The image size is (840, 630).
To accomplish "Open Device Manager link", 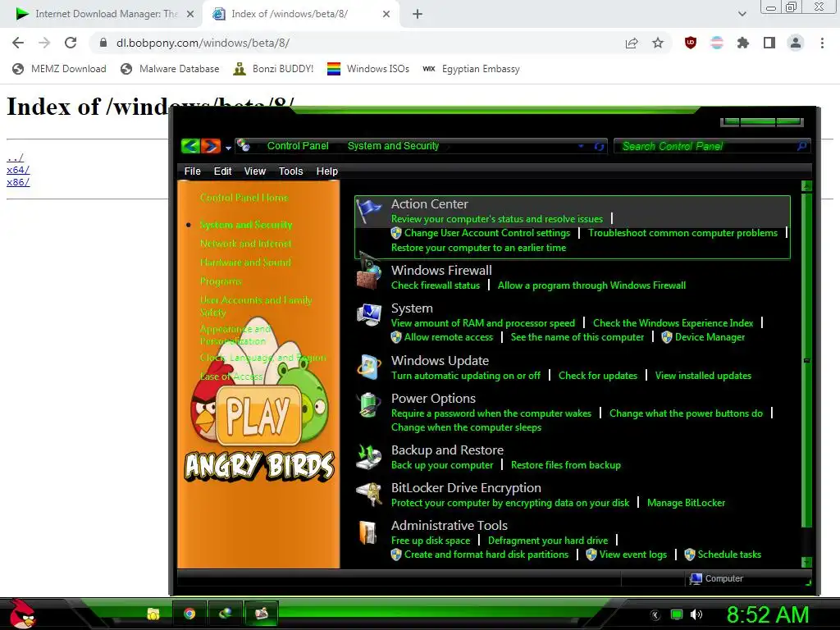I will tap(710, 337).
